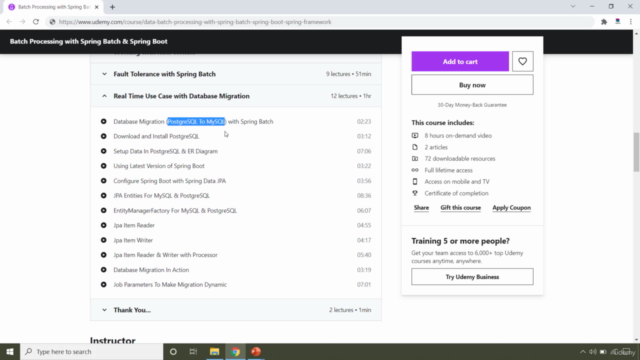This screenshot has height=360, width=640.
Task: Show hidden system tray icons
Action: pyautogui.click(x=582, y=352)
